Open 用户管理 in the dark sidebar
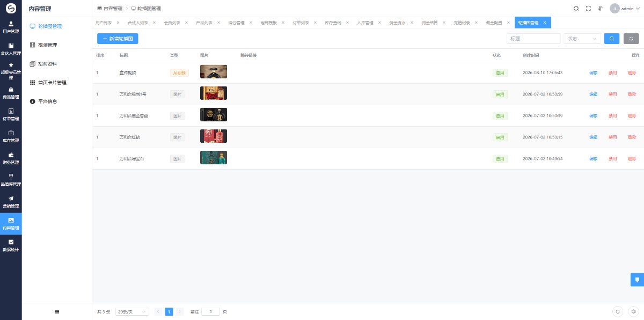Image resolution: width=644 pixels, height=320 pixels. pyautogui.click(x=11, y=27)
